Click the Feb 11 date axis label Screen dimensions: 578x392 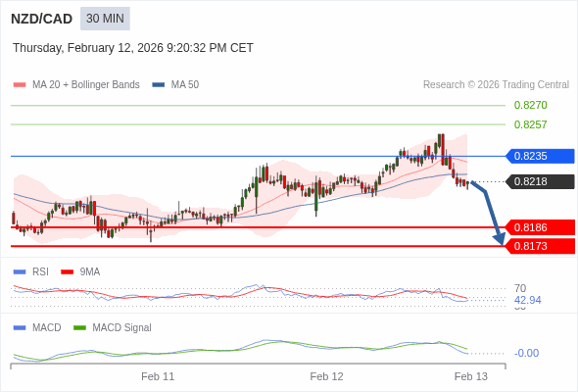tap(158, 376)
